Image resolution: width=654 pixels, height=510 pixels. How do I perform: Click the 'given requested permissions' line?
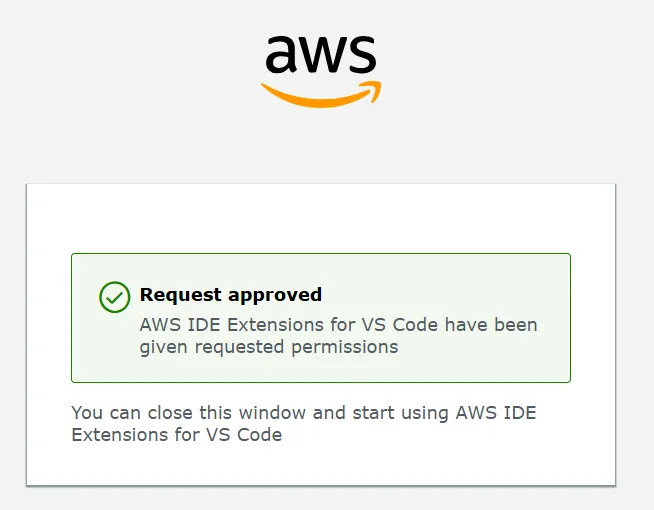pyautogui.click(x=269, y=347)
